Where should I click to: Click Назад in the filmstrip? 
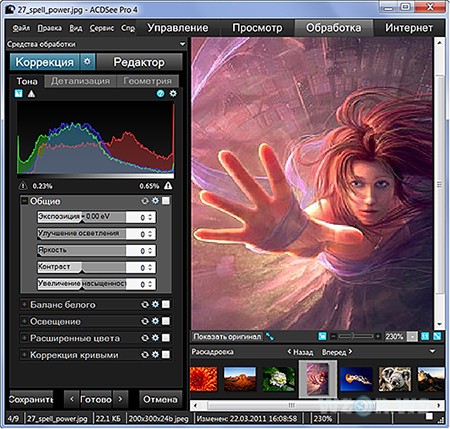pyautogui.click(x=300, y=352)
